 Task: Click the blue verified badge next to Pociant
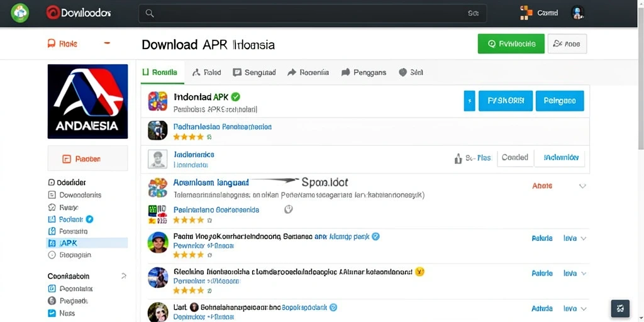coord(89,219)
